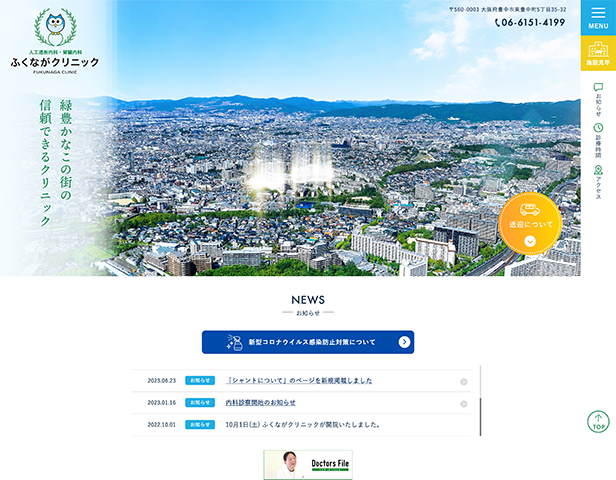
Task: Open the Doctors File banner
Action: [308, 465]
